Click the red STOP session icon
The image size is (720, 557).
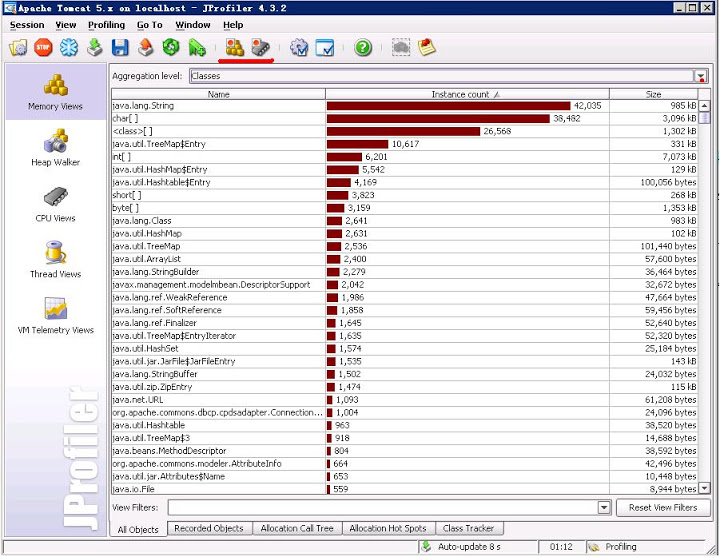(x=43, y=47)
